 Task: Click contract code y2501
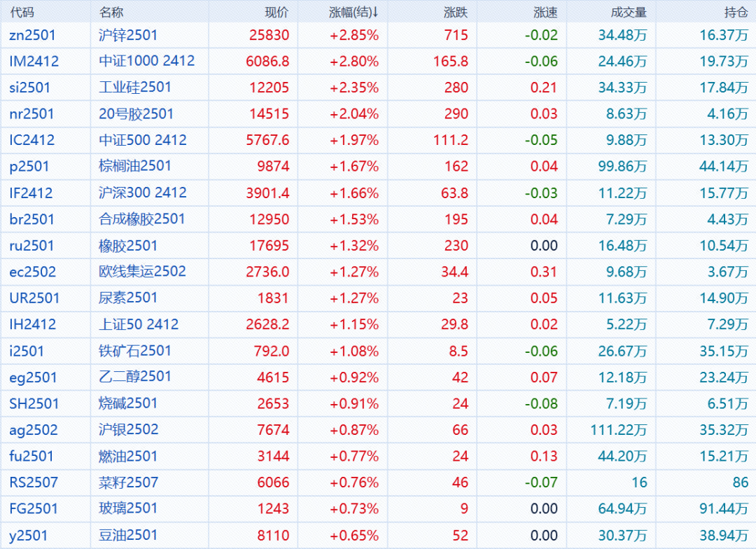29,536
